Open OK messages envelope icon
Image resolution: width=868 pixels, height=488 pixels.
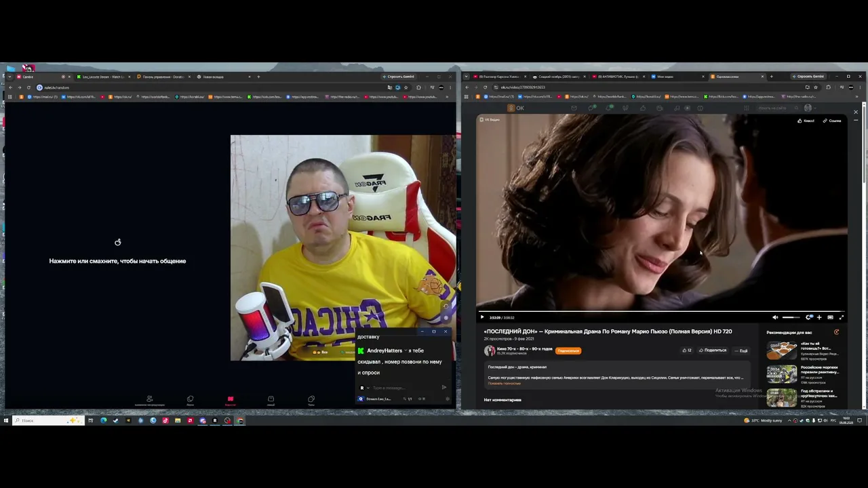click(x=574, y=108)
